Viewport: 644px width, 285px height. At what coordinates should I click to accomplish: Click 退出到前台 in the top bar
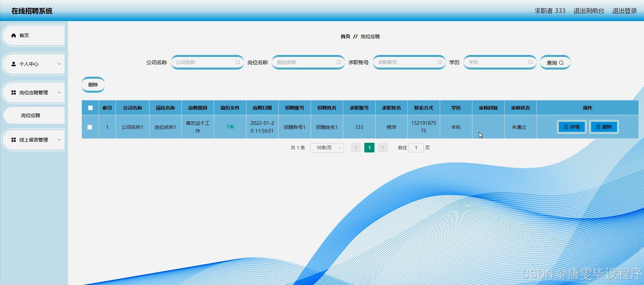pyautogui.click(x=589, y=11)
